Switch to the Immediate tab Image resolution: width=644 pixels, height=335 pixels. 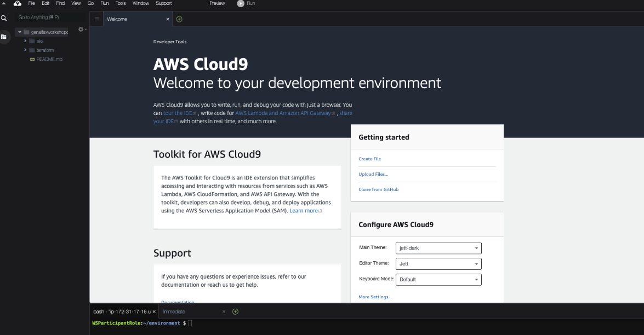(174, 311)
